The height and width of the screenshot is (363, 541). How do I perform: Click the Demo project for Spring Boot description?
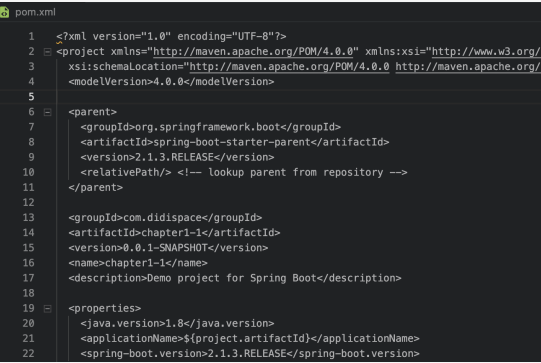click(232, 278)
